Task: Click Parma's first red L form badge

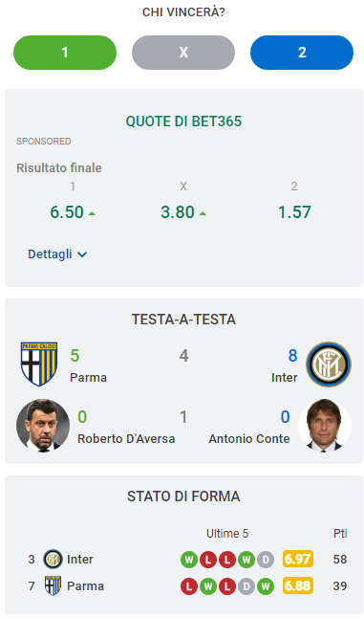Action: [x=189, y=586]
